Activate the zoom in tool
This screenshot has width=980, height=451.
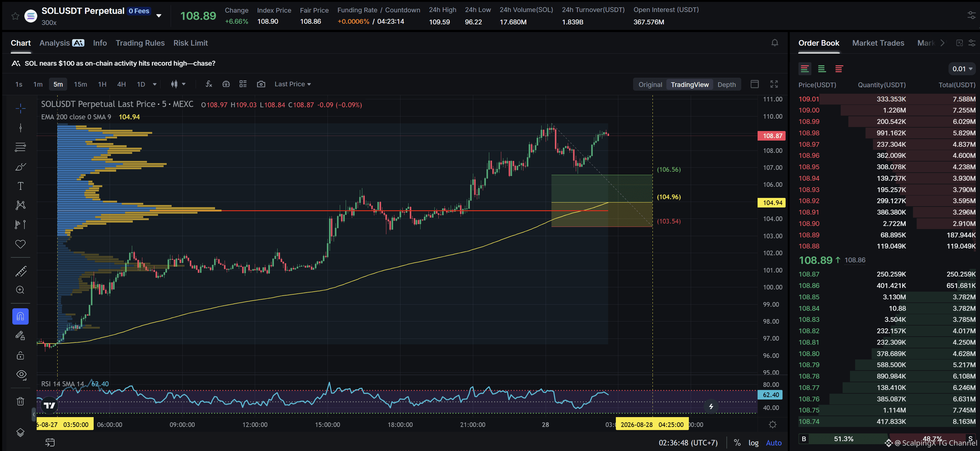tap(21, 290)
